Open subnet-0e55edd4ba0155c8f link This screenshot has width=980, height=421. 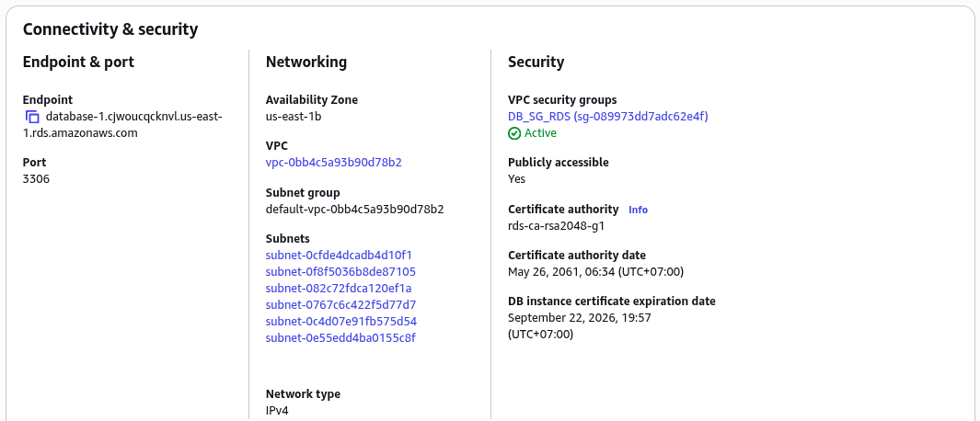pyautogui.click(x=340, y=338)
